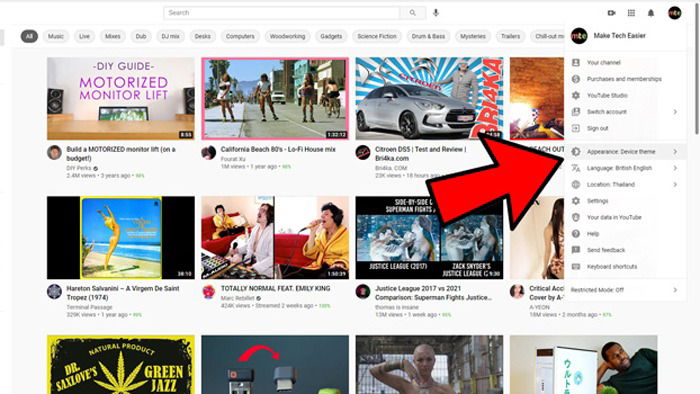Open Build a MOTORIZED monitor lift title
Viewport: 700px width, 394px height.
121,154
